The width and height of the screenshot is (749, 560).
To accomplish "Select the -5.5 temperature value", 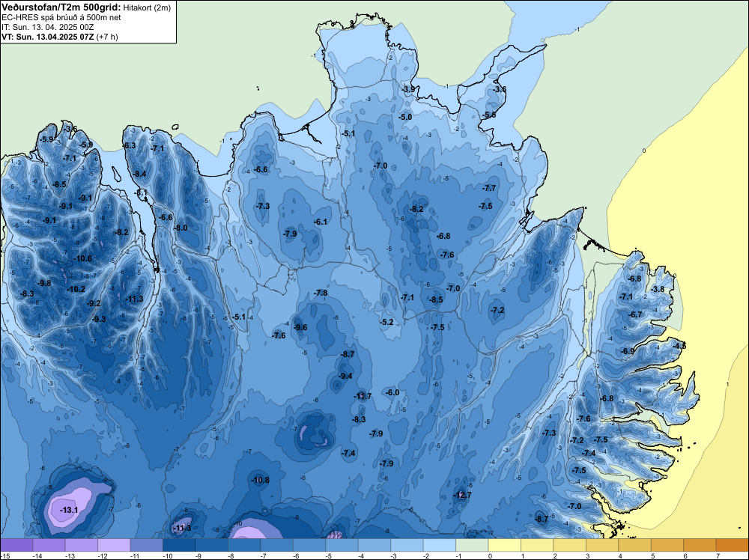I will coord(488,115).
